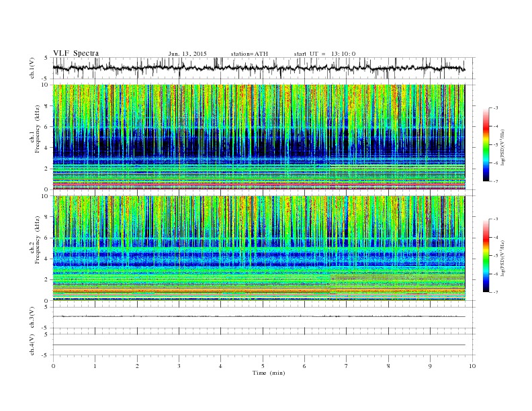
Task: Click ch.1 color bar top label '-3'
Action: click(496, 108)
